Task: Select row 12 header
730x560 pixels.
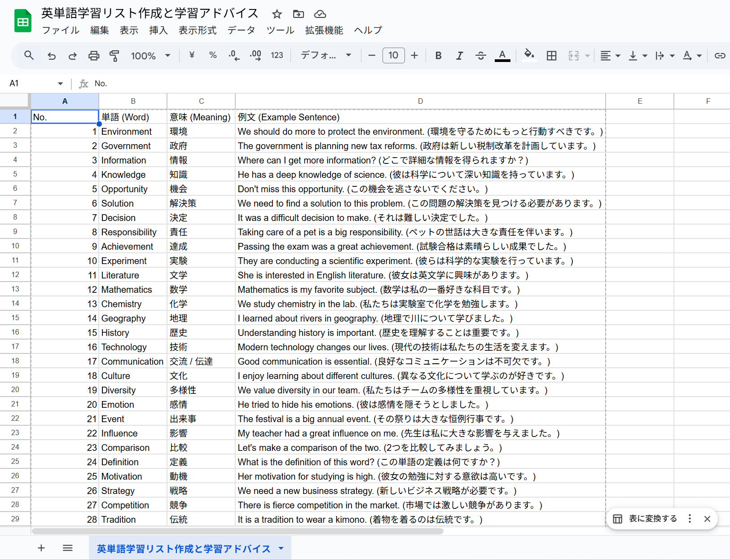Action: tap(15, 275)
